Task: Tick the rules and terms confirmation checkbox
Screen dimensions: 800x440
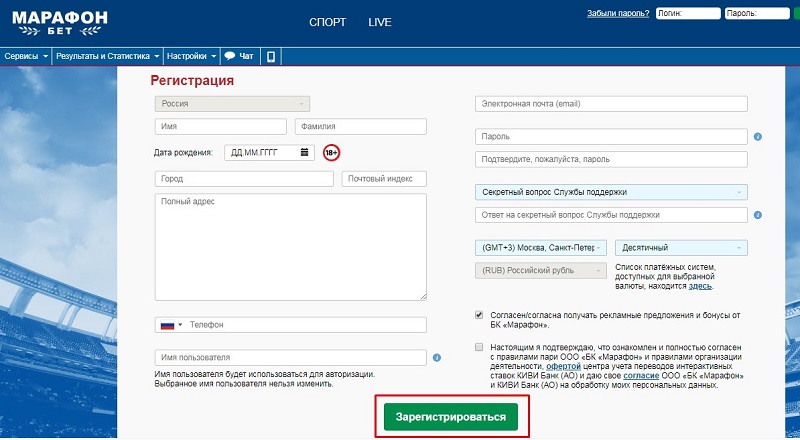Action: tap(480, 347)
